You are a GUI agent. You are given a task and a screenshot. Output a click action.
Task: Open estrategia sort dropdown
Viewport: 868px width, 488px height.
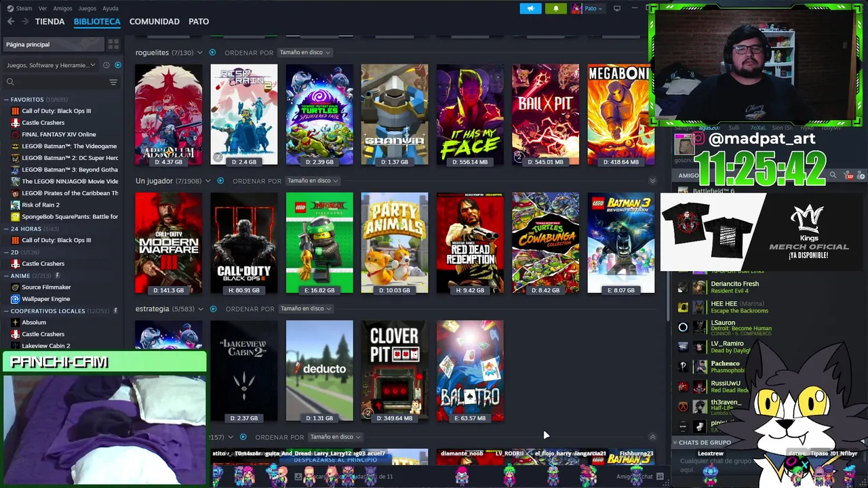coord(305,308)
